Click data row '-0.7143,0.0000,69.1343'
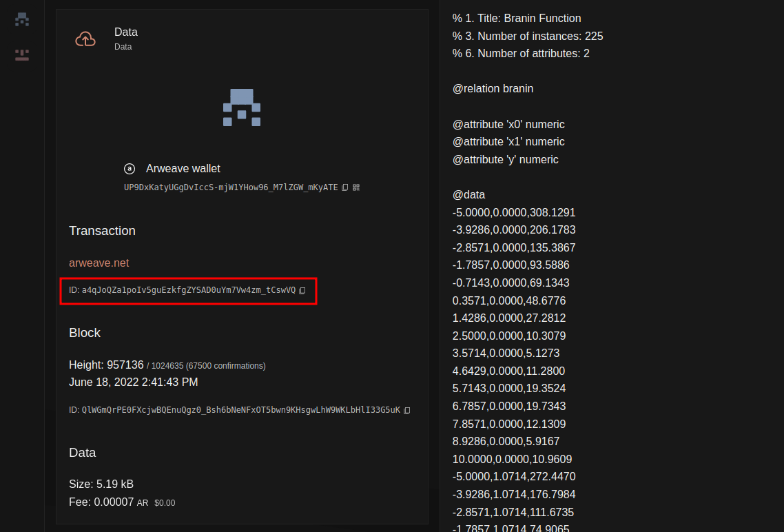Image resolution: width=784 pixels, height=532 pixels. click(x=511, y=283)
